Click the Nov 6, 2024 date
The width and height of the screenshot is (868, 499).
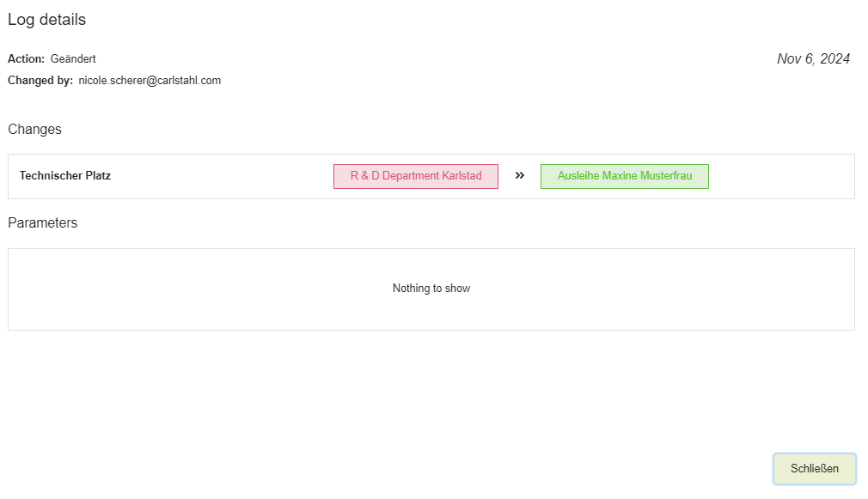point(813,59)
